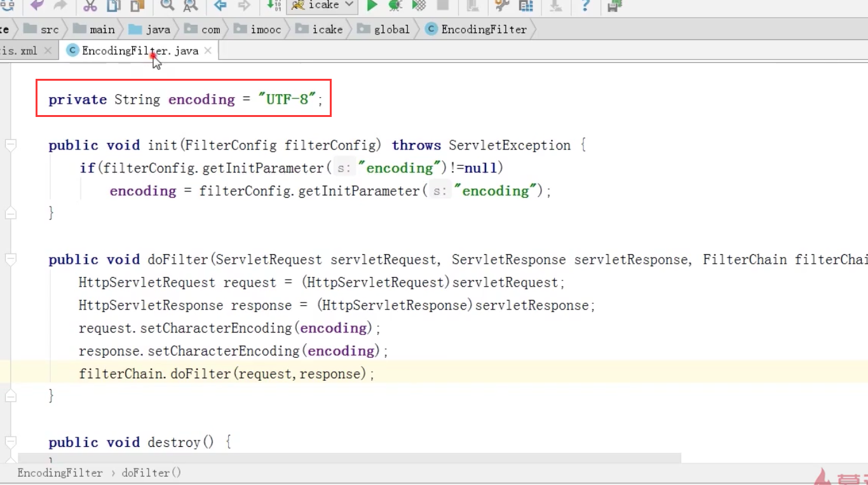Screen dimensions: 868x485
Task: Click the fold end marker closing doFilter
Action: coord(10,396)
